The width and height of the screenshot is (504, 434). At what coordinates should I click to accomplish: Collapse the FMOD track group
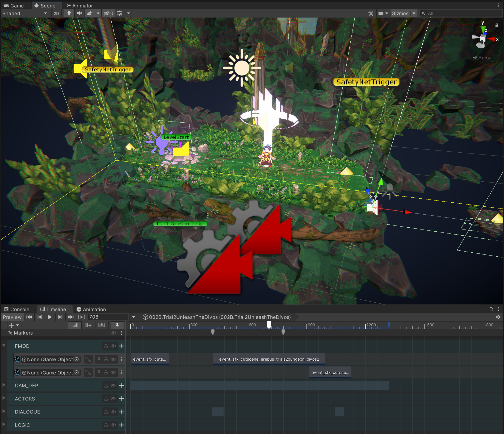pos(4,345)
